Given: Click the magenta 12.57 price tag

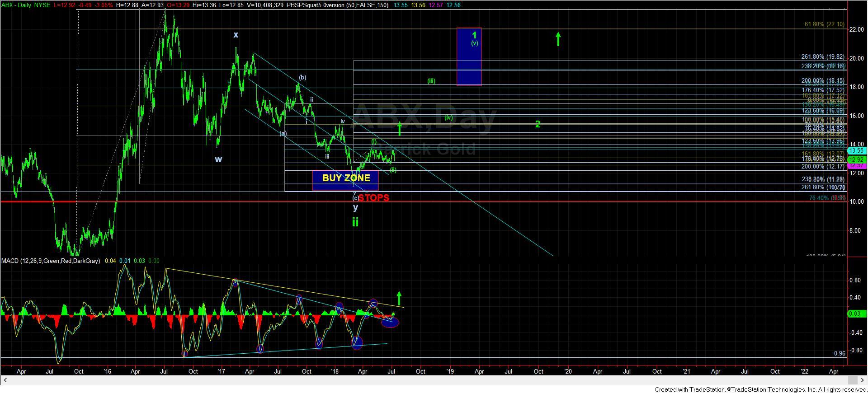Looking at the screenshot, I should 857,166.
